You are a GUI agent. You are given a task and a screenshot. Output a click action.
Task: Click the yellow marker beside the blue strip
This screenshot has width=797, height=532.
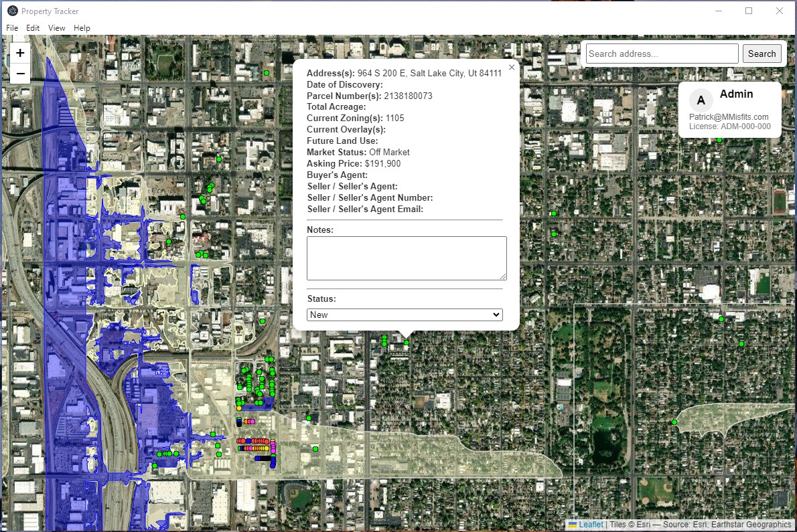(x=239, y=408)
